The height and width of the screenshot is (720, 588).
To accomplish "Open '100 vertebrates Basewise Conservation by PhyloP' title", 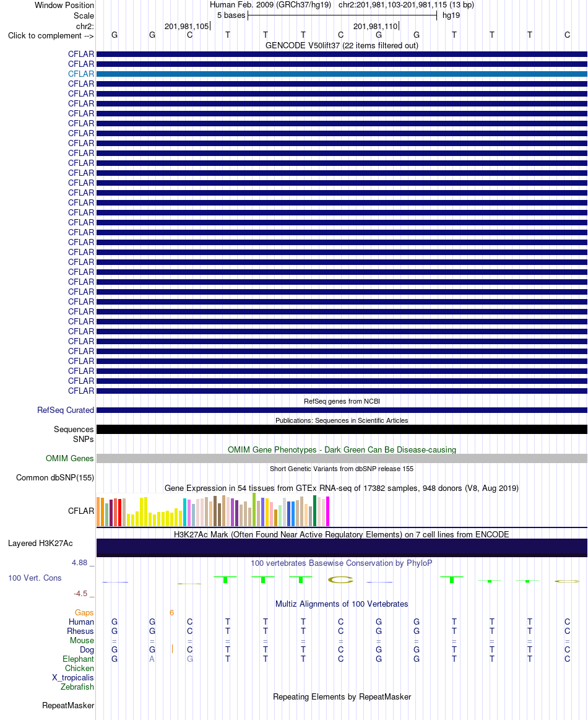I will (342, 563).
